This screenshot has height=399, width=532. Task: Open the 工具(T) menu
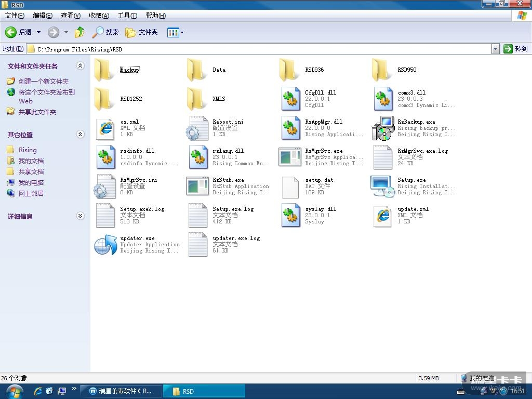click(128, 15)
